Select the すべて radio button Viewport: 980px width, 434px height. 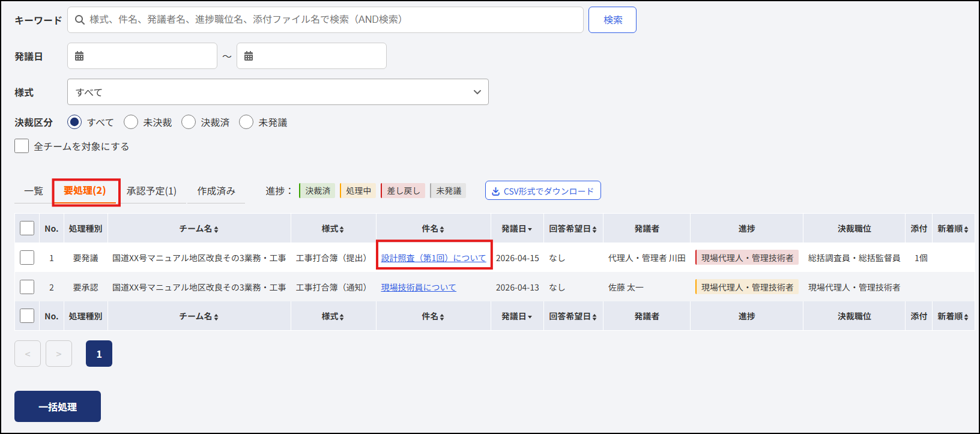click(x=74, y=122)
